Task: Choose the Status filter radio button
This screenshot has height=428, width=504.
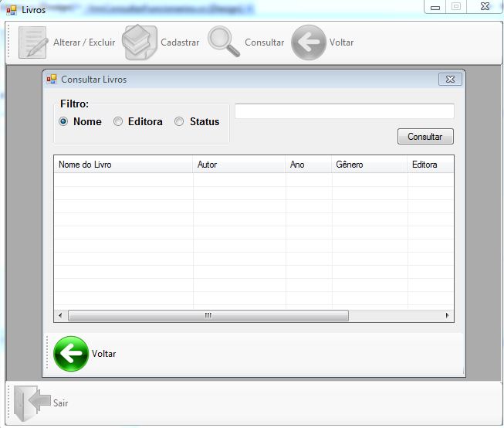Action: (x=179, y=121)
